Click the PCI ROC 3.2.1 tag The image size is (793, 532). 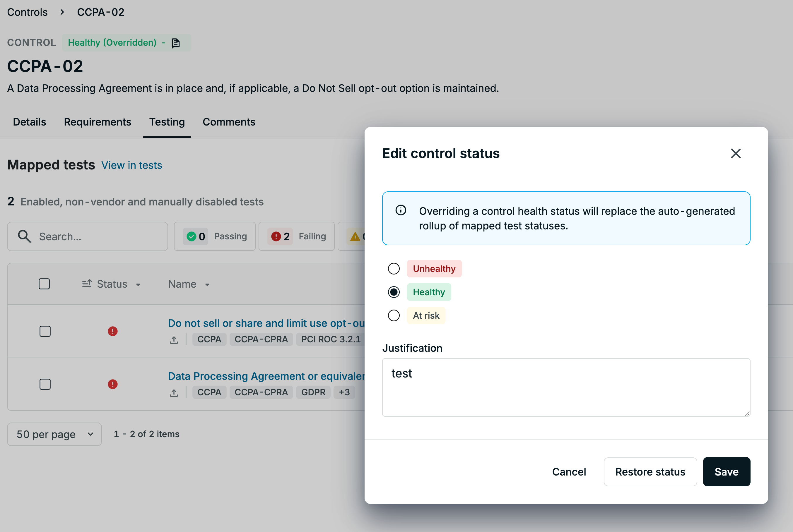click(x=331, y=339)
